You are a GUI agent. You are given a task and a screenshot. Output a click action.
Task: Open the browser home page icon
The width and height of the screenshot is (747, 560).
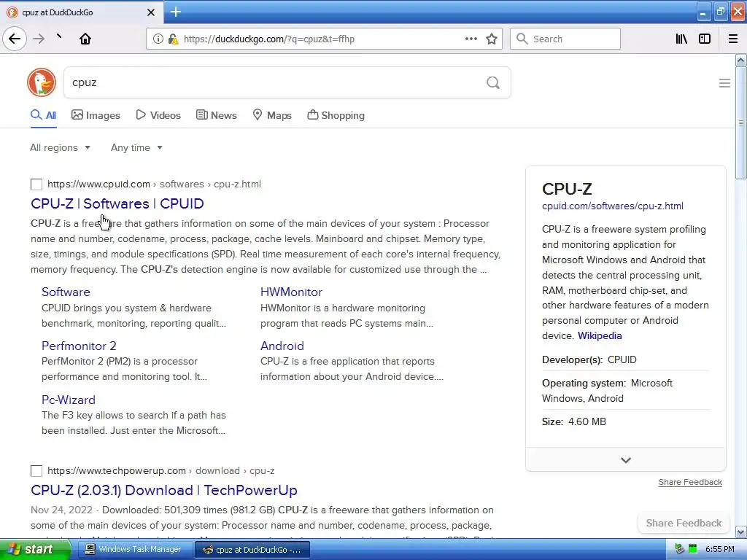[85, 39]
